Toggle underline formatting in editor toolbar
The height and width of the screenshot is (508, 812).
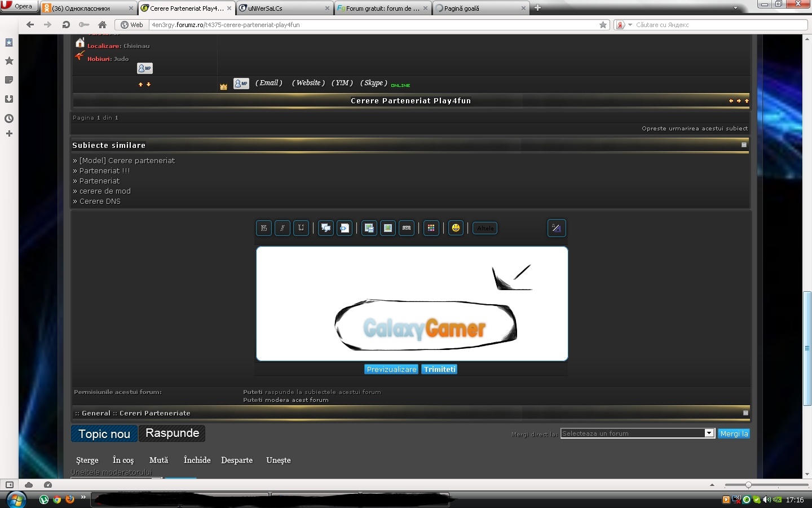[x=301, y=228]
